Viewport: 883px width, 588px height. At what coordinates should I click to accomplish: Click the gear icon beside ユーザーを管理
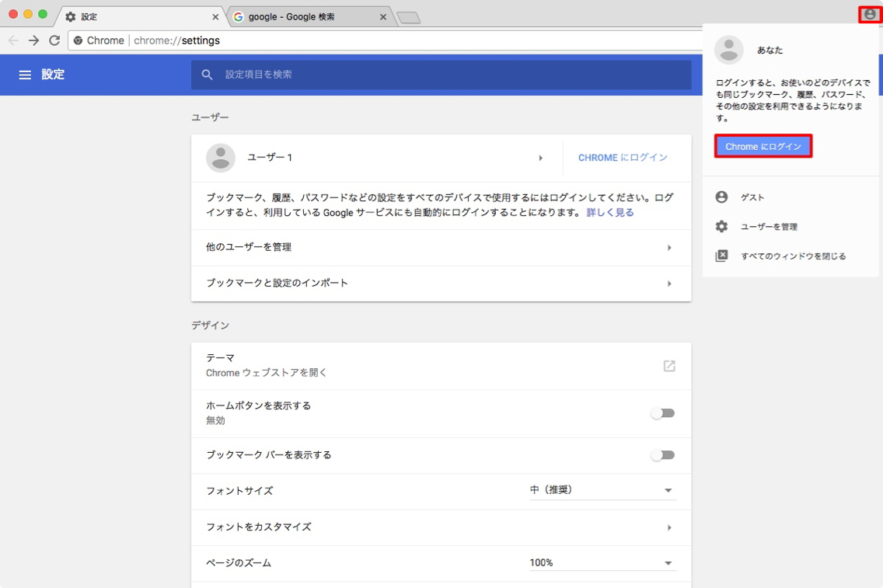pyautogui.click(x=721, y=226)
